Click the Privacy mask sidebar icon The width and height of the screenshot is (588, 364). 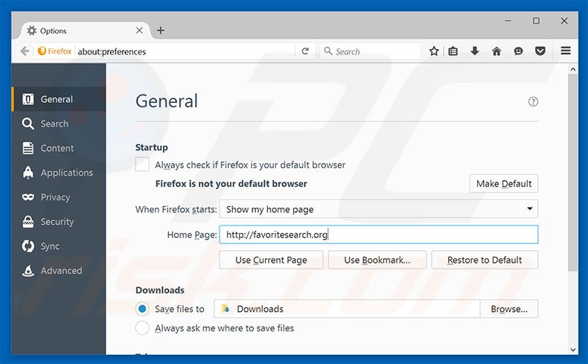[x=28, y=197]
